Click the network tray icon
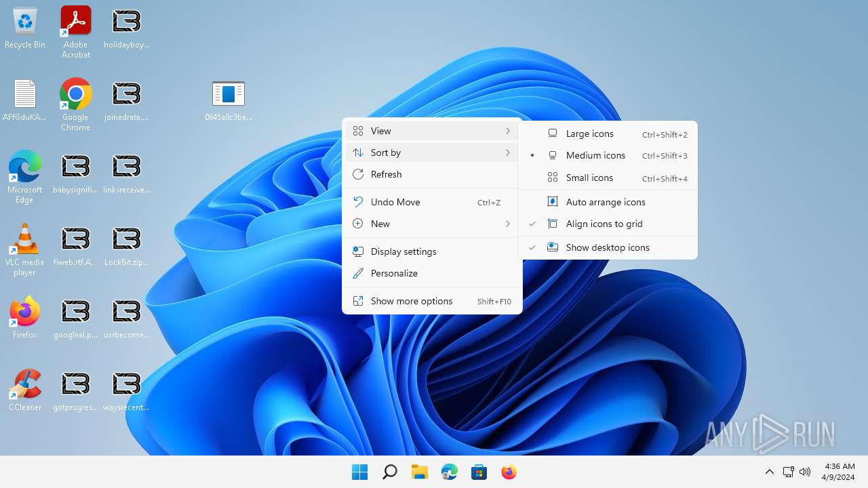Image resolution: width=868 pixels, height=488 pixels. click(788, 472)
